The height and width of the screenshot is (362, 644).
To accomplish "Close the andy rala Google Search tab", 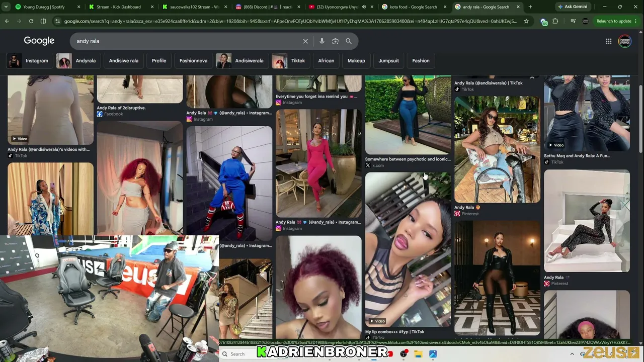I will point(518,7).
